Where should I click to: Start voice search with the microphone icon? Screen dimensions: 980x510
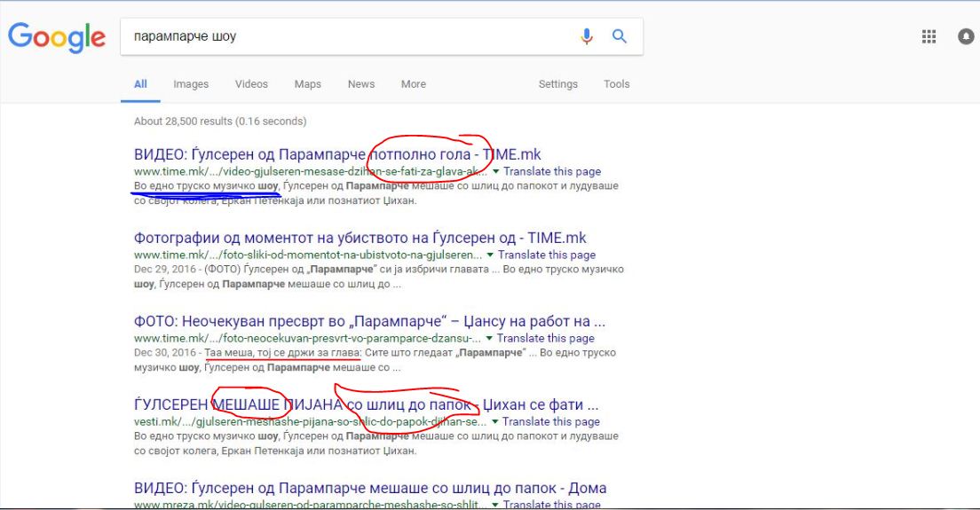pos(586,36)
